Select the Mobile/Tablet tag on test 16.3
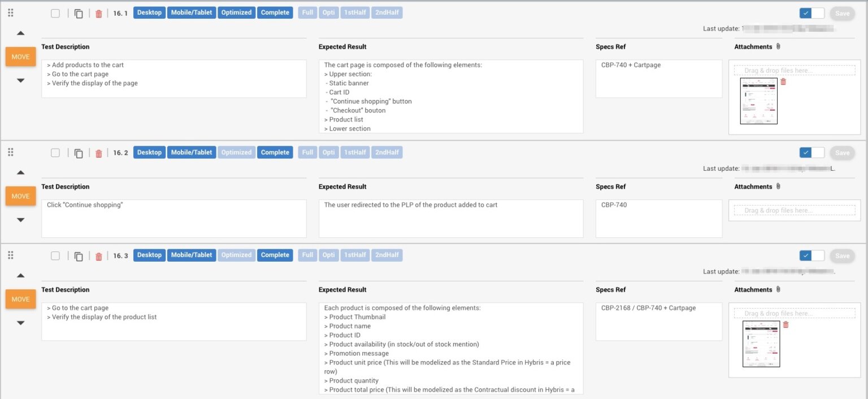Screen dimensions: 868x399 (x=190, y=255)
